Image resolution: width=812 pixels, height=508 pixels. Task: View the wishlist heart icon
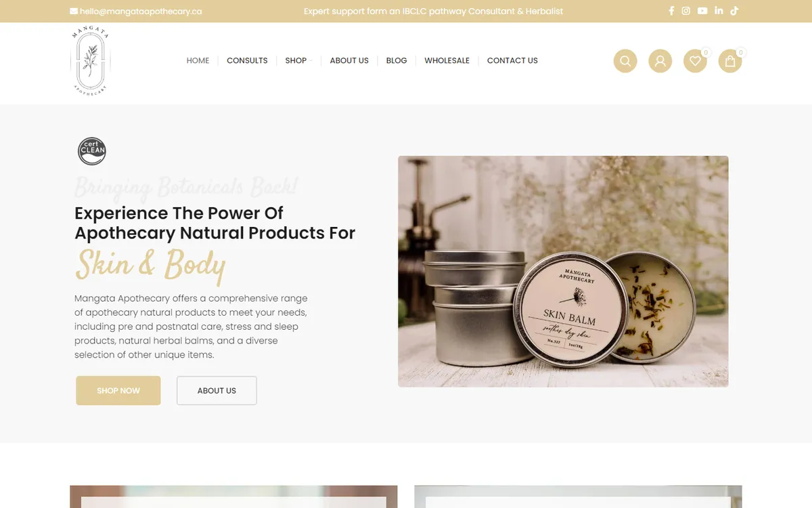tap(695, 61)
